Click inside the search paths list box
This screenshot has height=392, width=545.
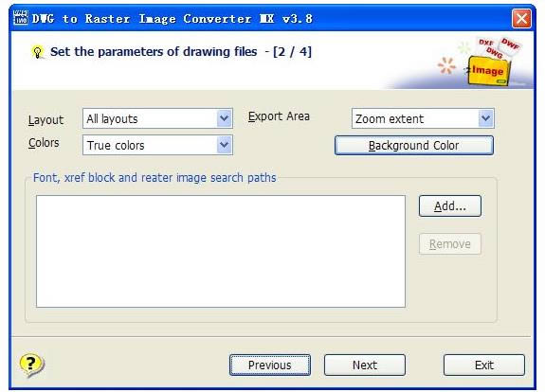[x=221, y=251]
